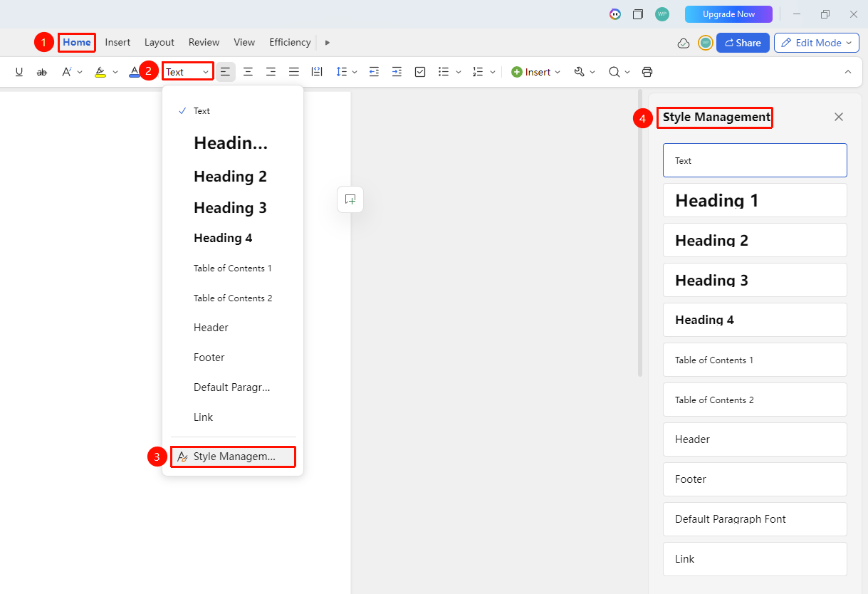The height and width of the screenshot is (594, 868).
Task: Click the bulleted list icon
Action: coord(444,72)
